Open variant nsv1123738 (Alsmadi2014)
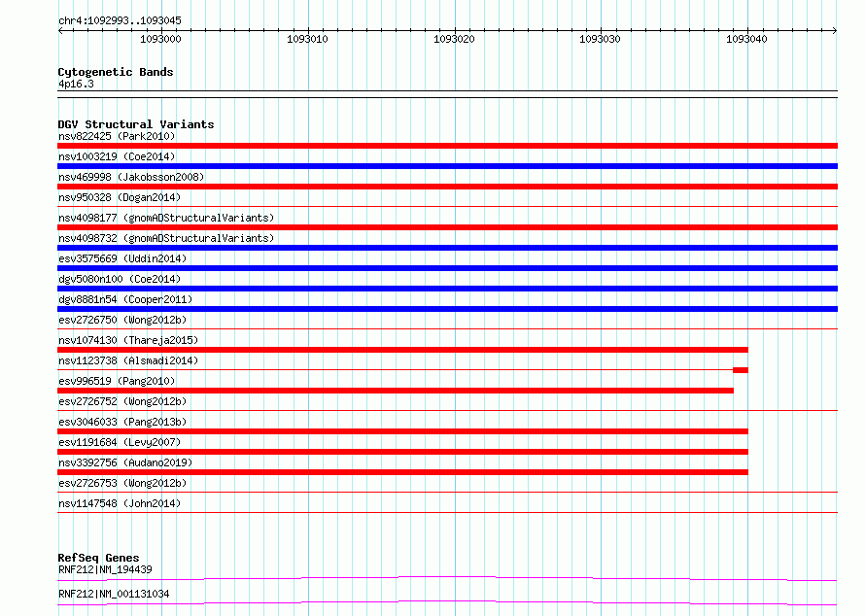The image size is (865, 616). tap(128, 360)
